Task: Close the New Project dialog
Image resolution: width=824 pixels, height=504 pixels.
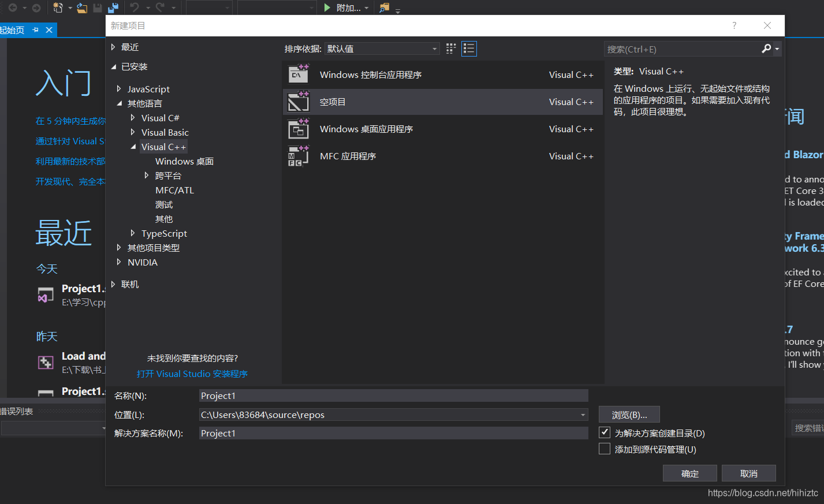Action: pos(767,25)
